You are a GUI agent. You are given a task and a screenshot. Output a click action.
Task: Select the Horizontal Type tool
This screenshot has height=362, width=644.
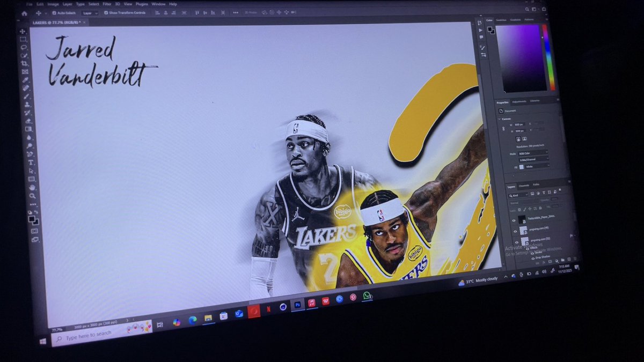pyautogui.click(x=31, y=162)
